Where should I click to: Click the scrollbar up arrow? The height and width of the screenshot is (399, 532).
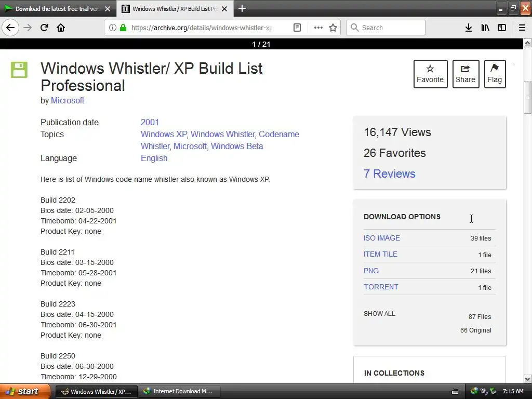[x=528, y=43]
